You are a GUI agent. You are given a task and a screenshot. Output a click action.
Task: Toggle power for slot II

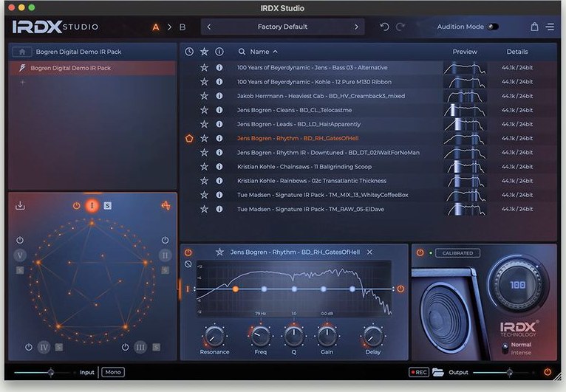pos(165,240)
